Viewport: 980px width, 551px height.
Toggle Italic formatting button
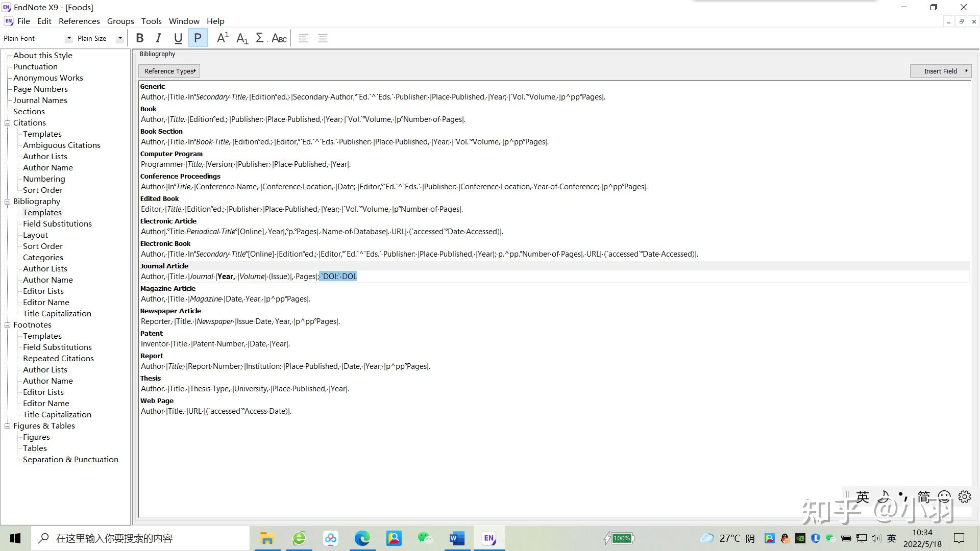pos(159,38)
